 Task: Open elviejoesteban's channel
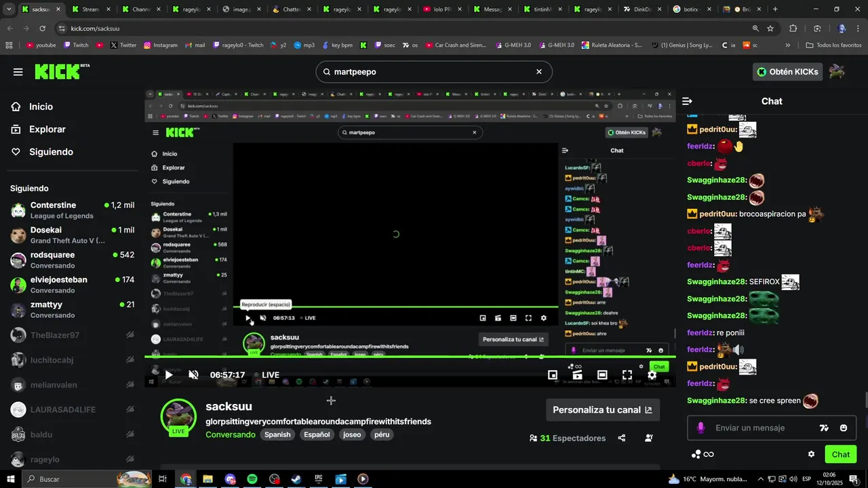click(73, 285)
